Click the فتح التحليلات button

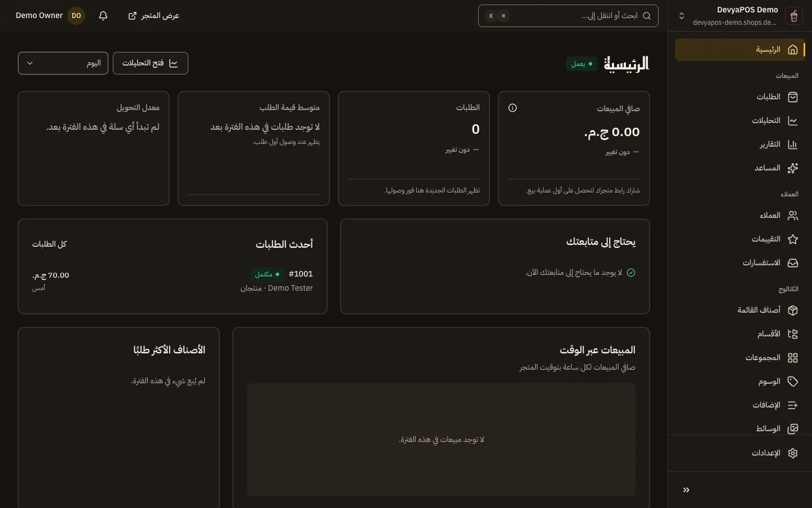(x=151, y=63)
